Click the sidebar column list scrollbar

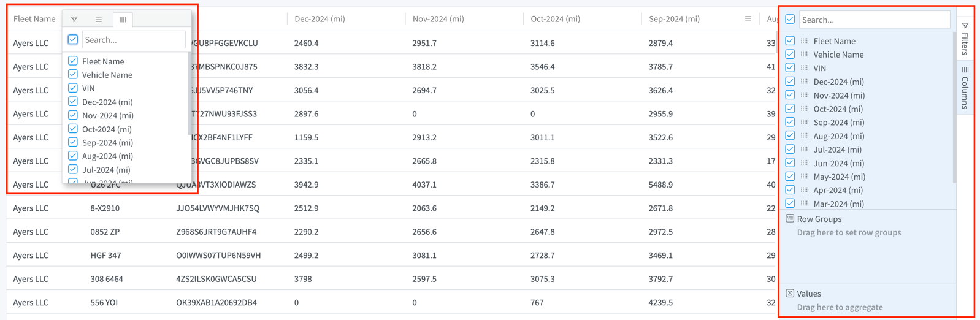(954, 107)
